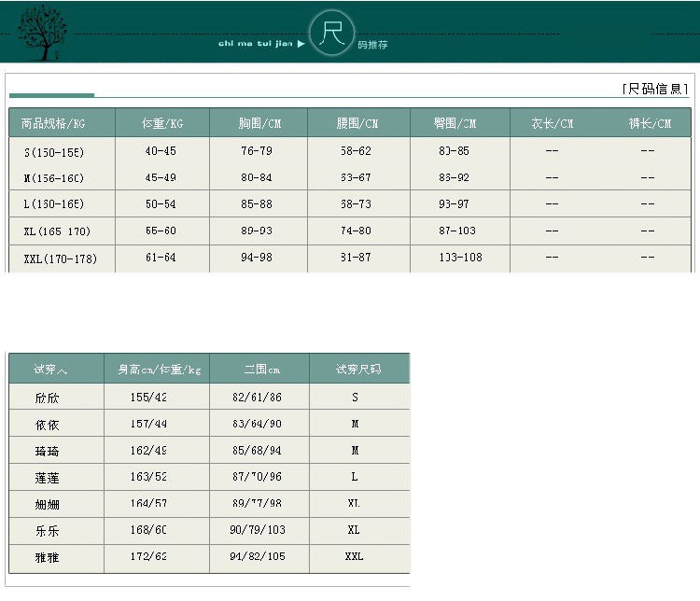Select the model name 雅雅

point(48,557)
